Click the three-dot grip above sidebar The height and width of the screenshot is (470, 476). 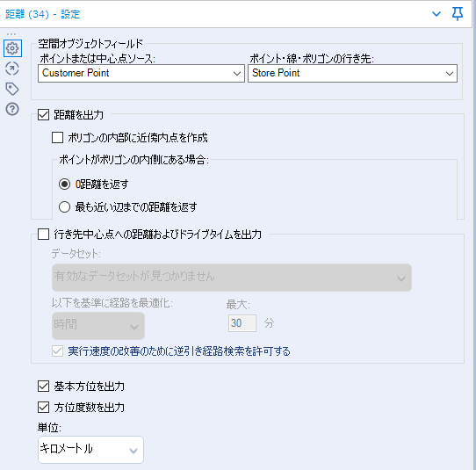coord(11,34)
